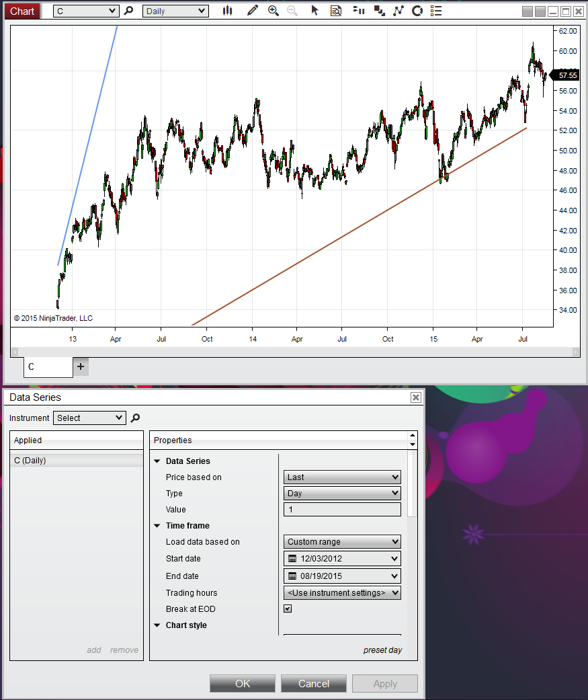
Task: Minimize the Chart window
Action: [553, 11]
